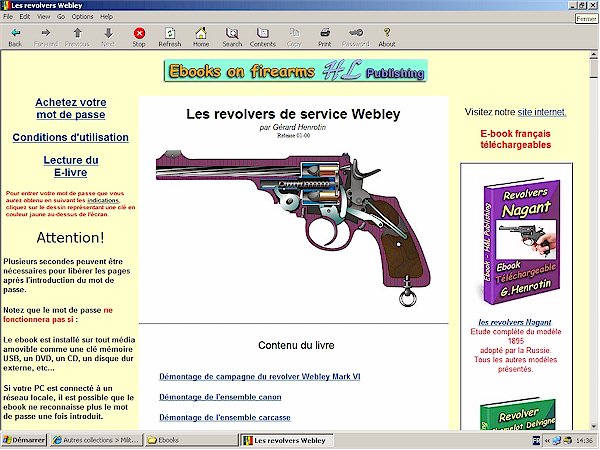Open 'Conditions d'utilisation' link
Image resolution: width=600 pixels, height=450 pixels.
pyautogui.click(x=70, y=137)
